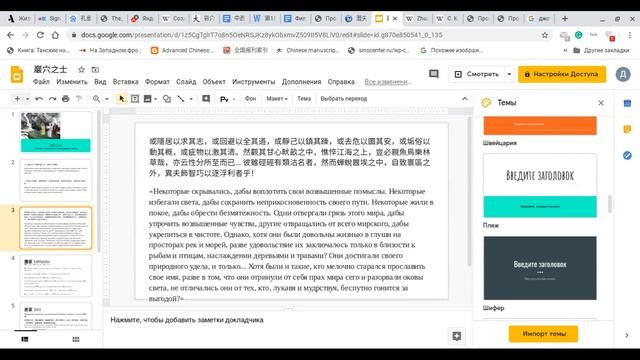Click the zoom magnifier icon
The image size is (640, 360).
96,99
